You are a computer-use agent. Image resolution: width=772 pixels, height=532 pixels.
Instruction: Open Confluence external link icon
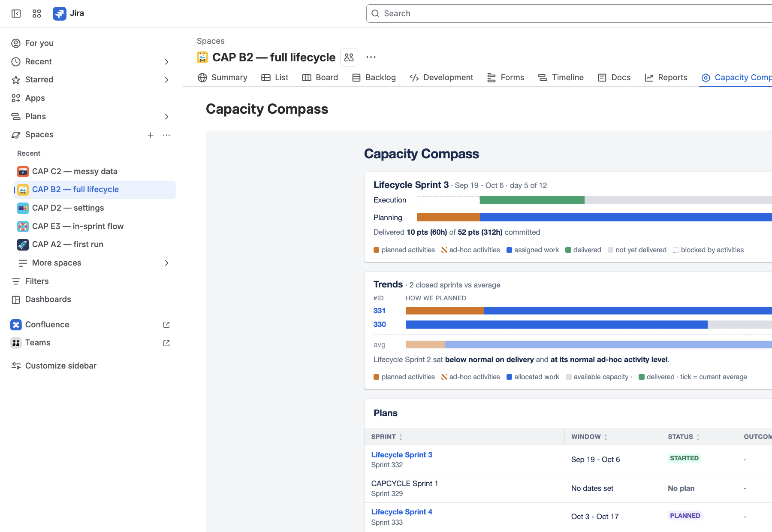(x=166, y=325)
